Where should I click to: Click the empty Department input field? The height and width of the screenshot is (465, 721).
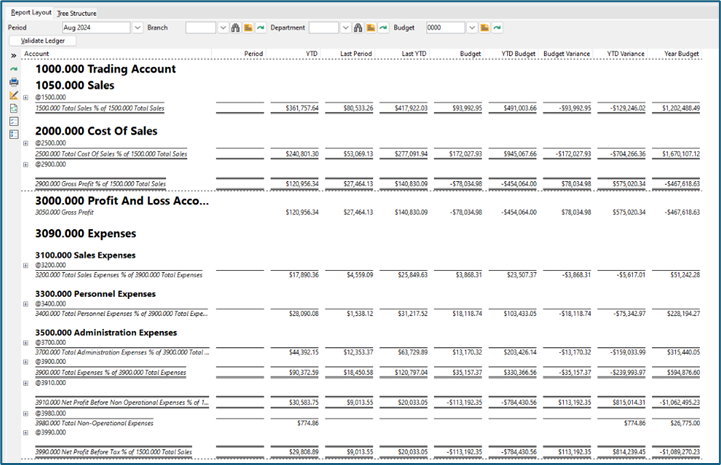(x=324, y=28)
